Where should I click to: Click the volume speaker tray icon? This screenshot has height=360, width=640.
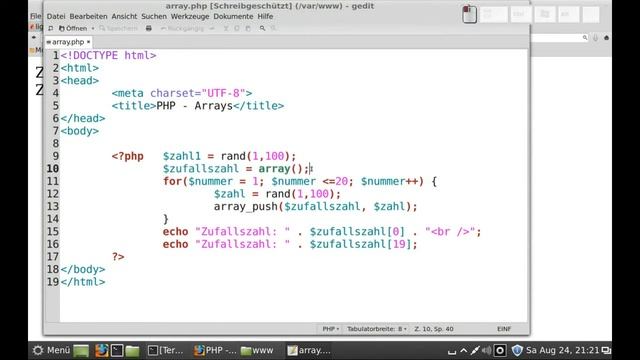pyautogui.click(x=486, y=350)
